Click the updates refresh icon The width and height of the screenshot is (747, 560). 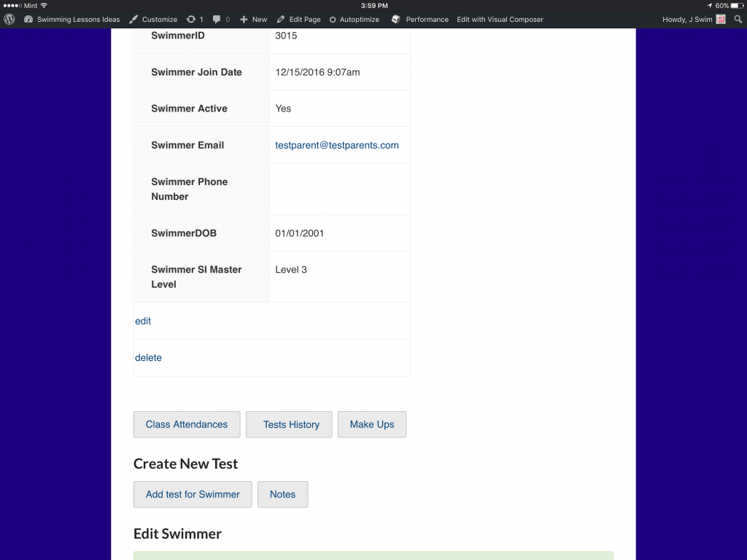pos(191,20)
